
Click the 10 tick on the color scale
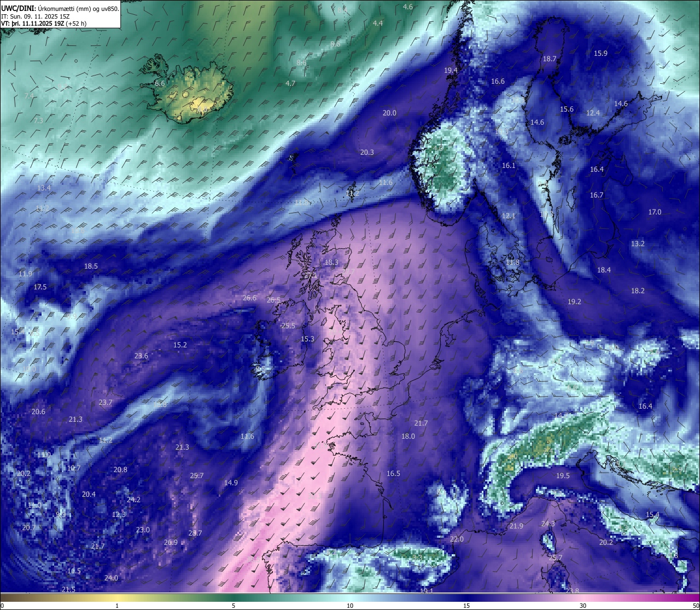(350, 606)
